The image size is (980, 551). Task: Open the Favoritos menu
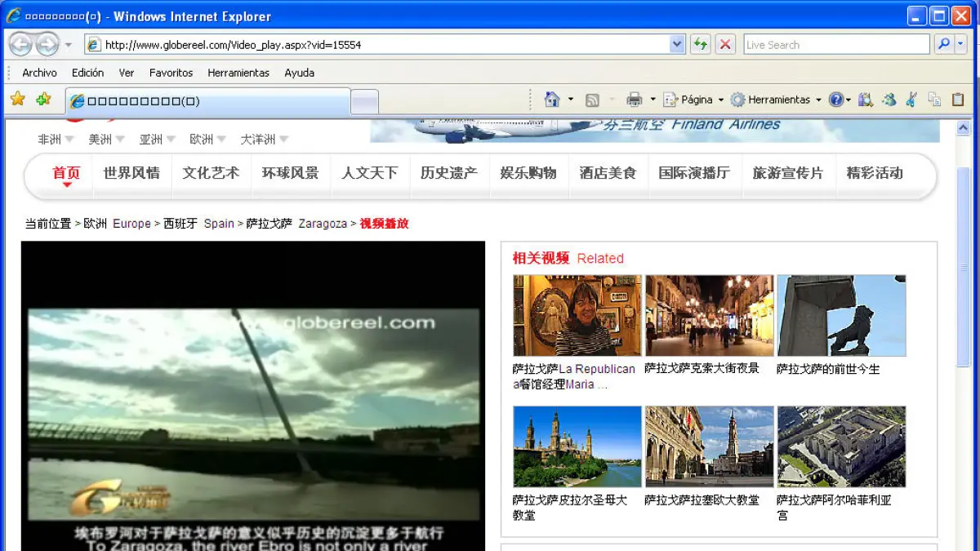pyautogui.click(x=171, y=73)
